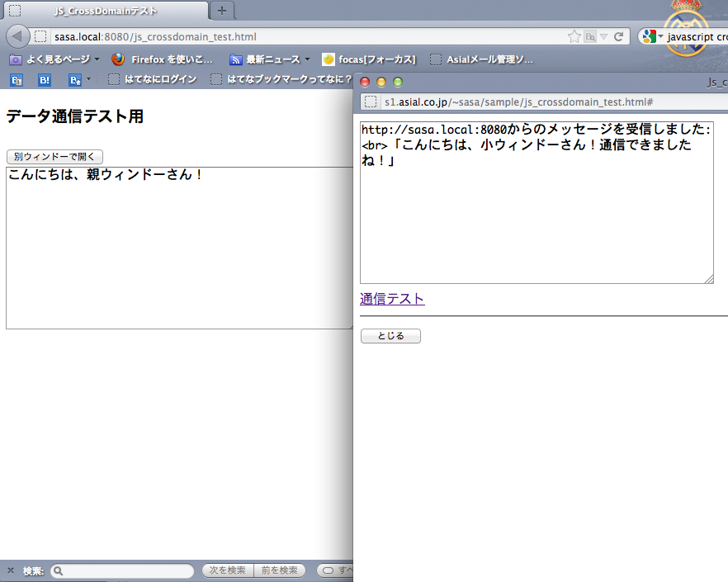Click the browser back arrow button
Screen dimensions: 728x582
point(18,37)
